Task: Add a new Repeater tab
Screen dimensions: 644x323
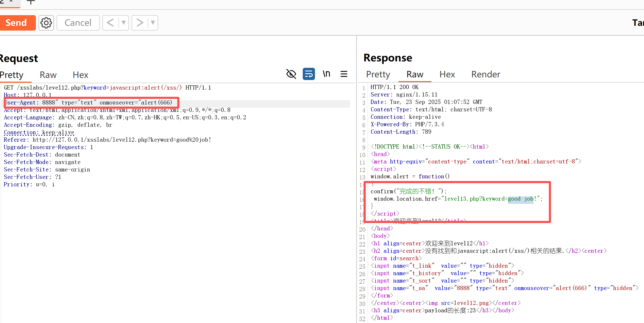Action: [x=31, y=2]
